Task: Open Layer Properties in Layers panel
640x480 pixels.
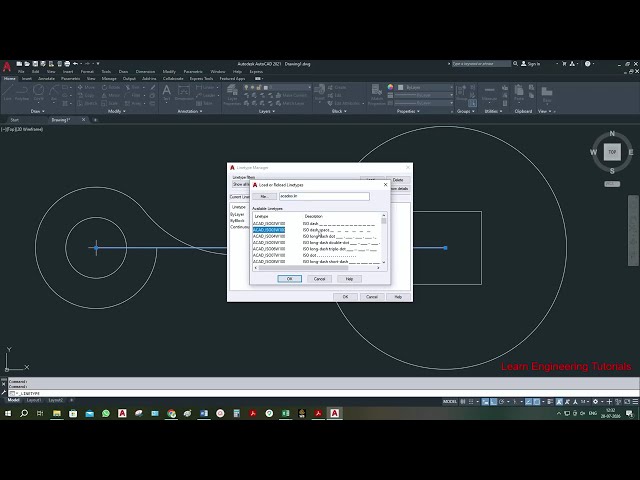Action: click(x=232, y=95)
